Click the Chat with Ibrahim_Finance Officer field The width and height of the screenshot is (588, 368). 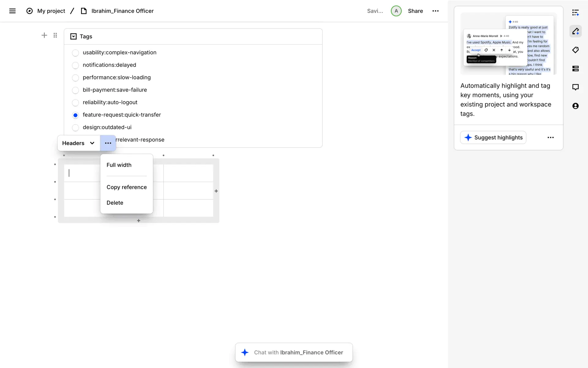coord(298,353)
